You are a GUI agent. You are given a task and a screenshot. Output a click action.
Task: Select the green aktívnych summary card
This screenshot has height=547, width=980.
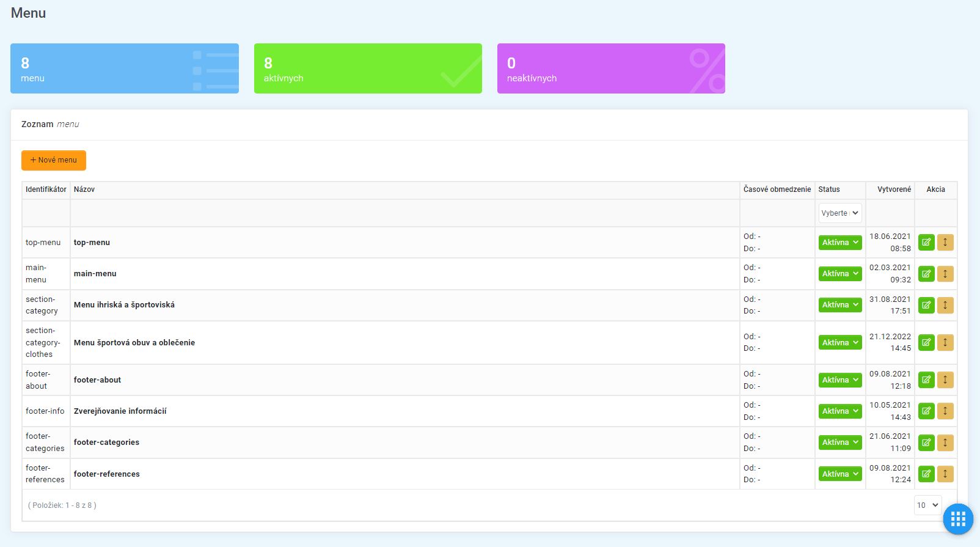coord(368,68)
